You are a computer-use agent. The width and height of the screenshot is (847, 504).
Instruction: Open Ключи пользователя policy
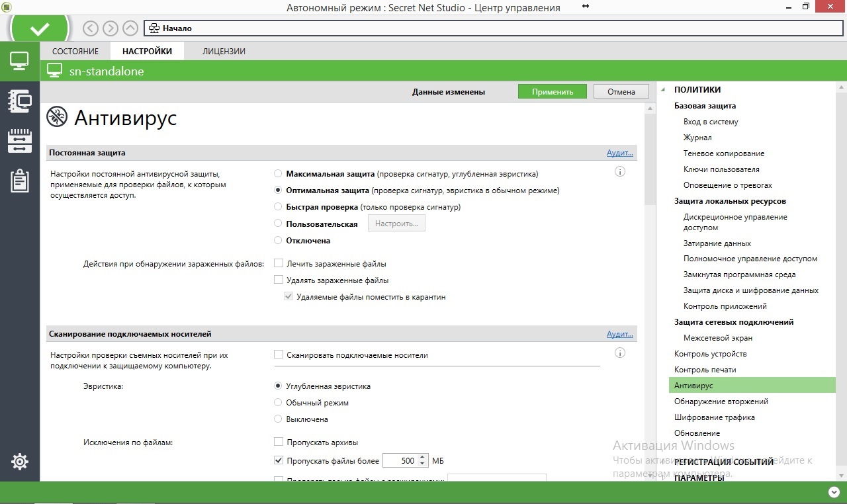point(721,169)
